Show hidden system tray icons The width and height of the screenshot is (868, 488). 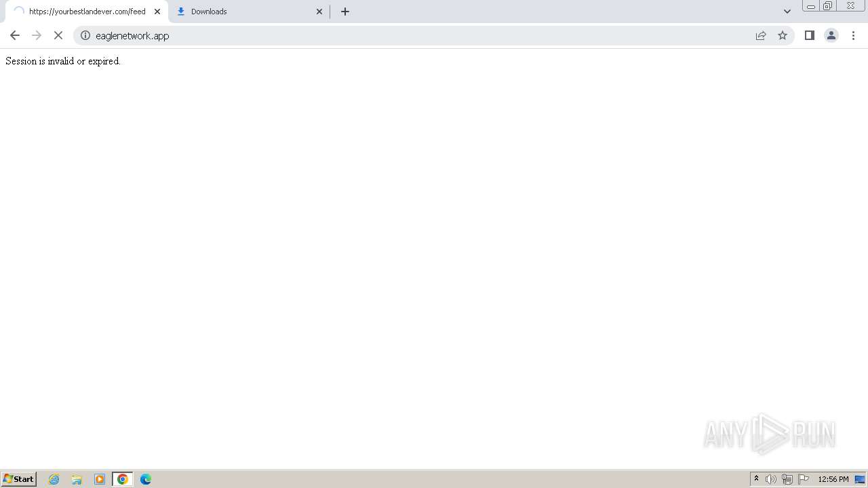coord(757,479)
